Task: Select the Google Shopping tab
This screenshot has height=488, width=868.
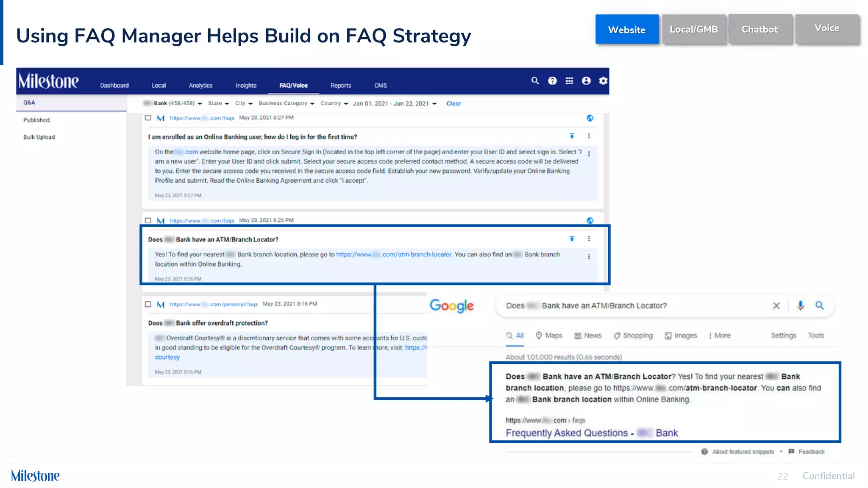Action: [x=633, y=335]
